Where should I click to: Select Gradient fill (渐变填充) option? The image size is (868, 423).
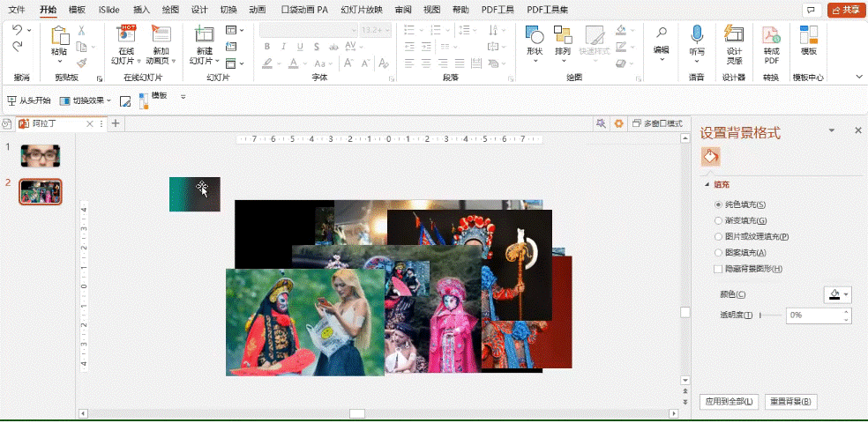718,220
